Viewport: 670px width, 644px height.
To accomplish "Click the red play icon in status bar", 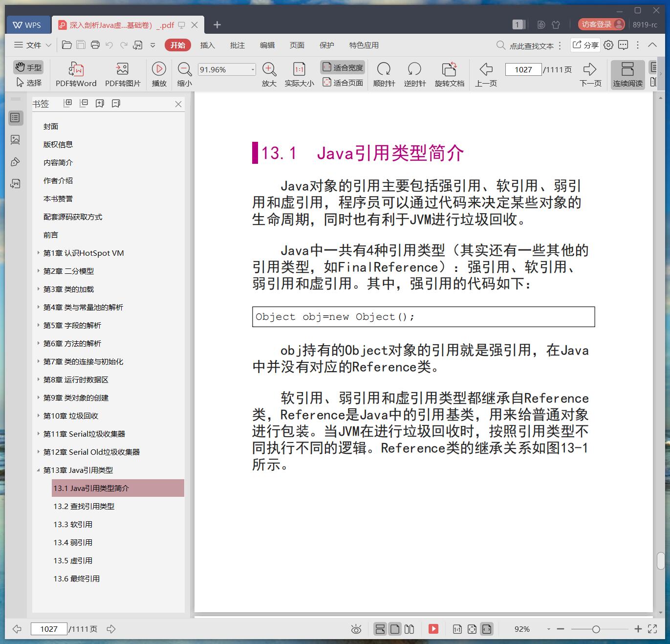I will click(x=433, y=629).
